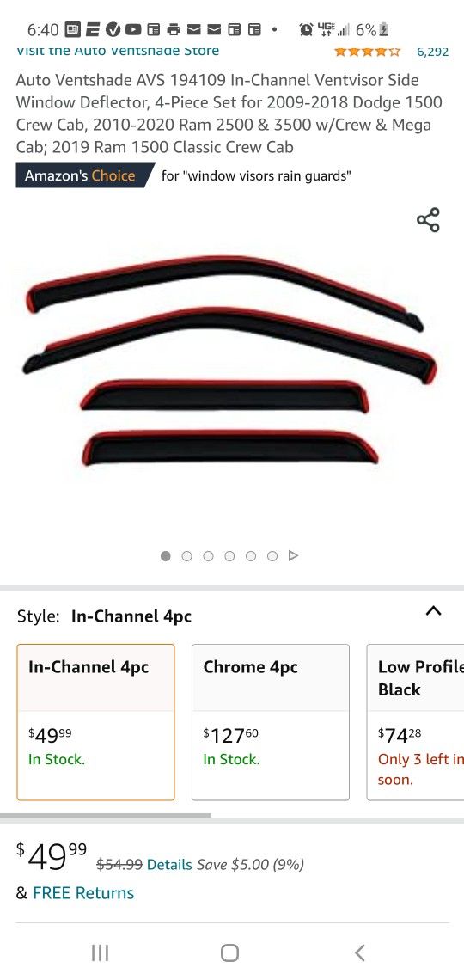Jump to last image carousel dot
Screen dimensions: 464x980
coord(272,555)
